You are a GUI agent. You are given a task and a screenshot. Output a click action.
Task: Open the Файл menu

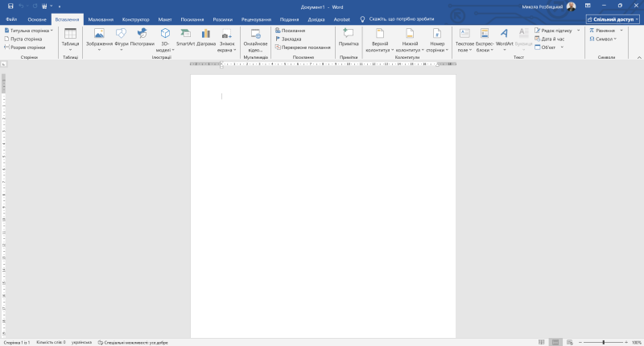11,19
